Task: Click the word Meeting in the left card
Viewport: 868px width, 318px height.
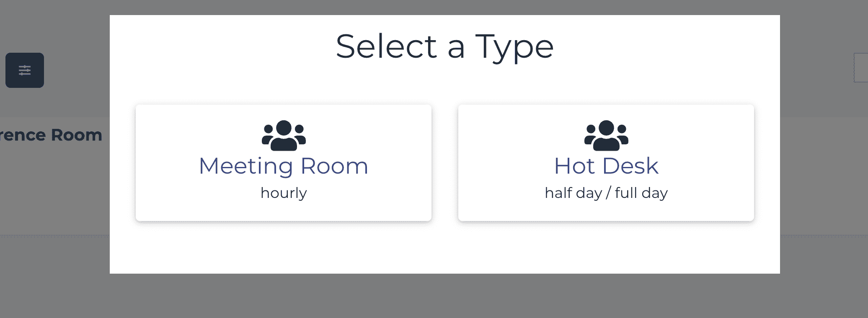Action: (246, 166)
